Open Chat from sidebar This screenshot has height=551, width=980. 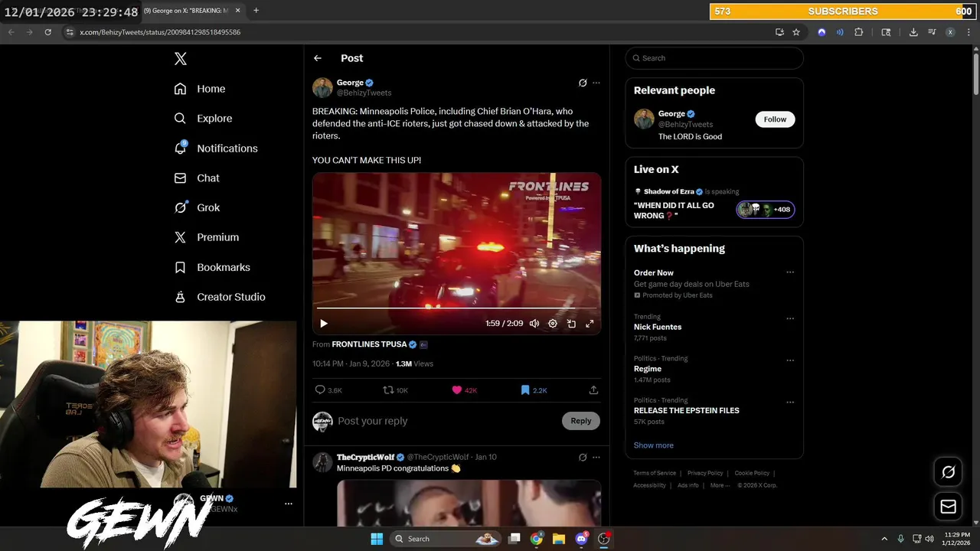[x=197, y=178]
